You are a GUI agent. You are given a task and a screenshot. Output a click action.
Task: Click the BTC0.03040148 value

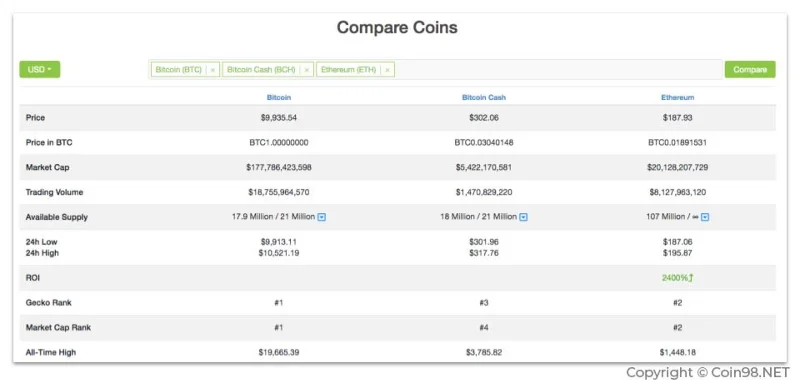(x=484, y=143)
